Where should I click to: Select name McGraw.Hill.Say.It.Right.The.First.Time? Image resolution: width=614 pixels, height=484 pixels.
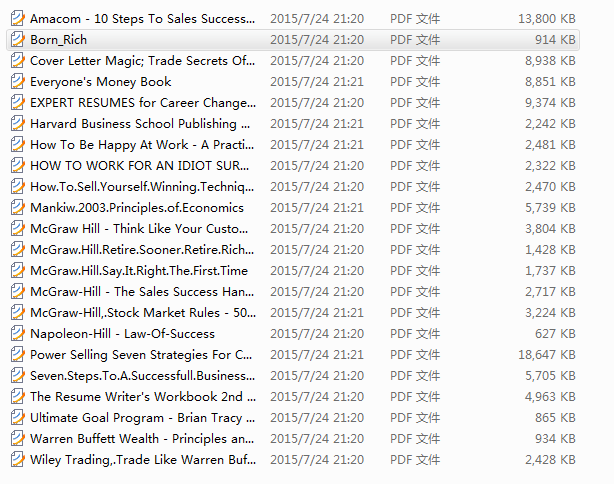point(139,271)
